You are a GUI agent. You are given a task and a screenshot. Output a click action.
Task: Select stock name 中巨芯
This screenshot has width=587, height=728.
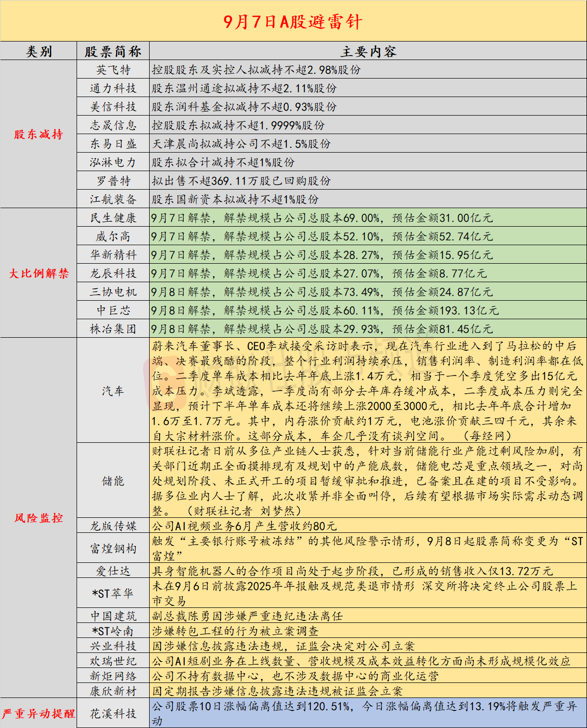click(x=113, y=310)
